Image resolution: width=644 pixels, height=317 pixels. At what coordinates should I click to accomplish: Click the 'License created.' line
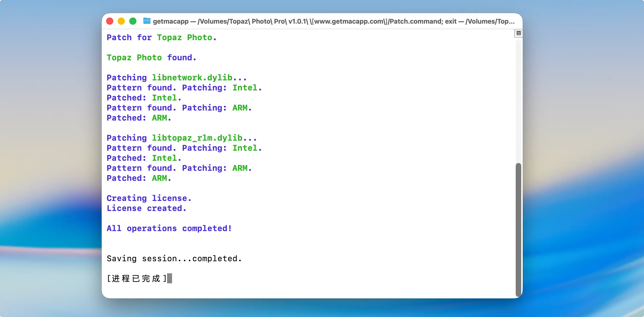(x=146, y=208)
